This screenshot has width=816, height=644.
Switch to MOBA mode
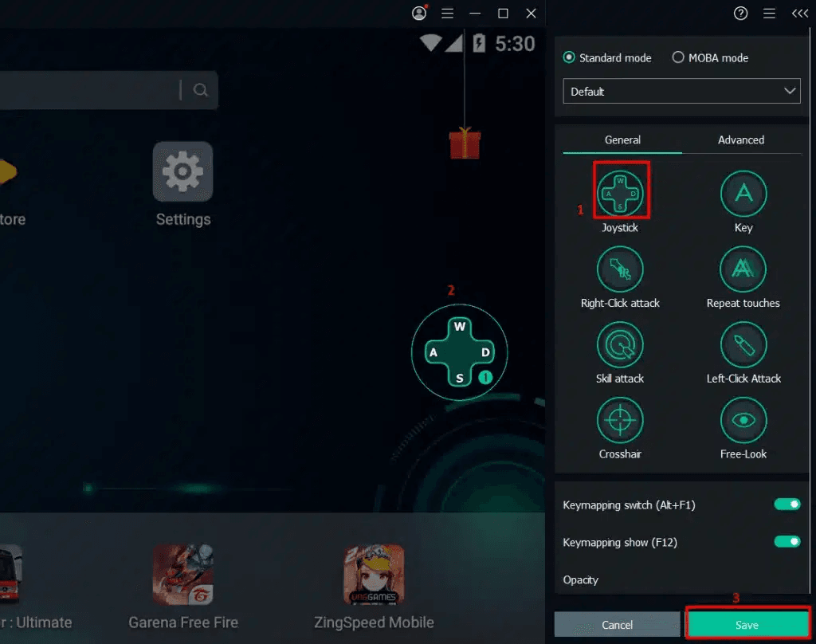pos(678,57)
